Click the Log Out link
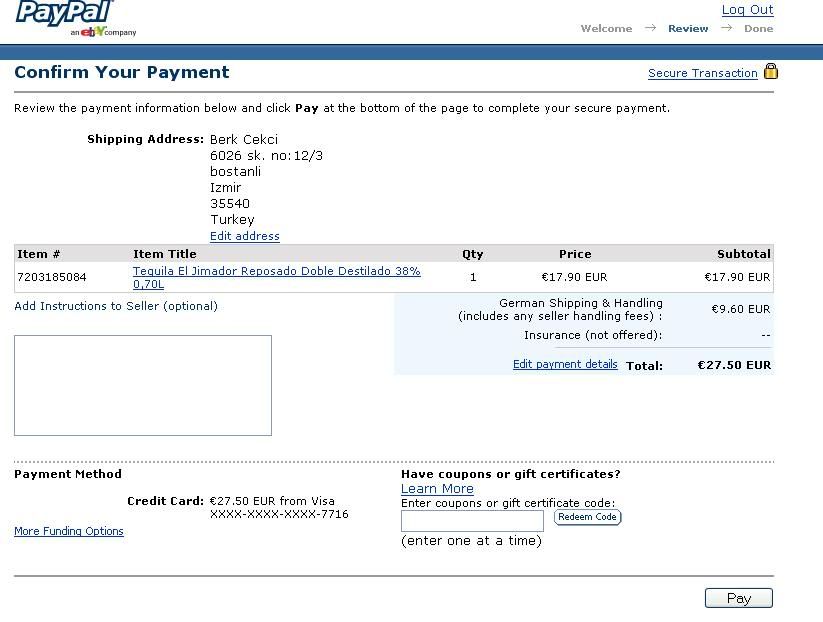 coord(747,9)
